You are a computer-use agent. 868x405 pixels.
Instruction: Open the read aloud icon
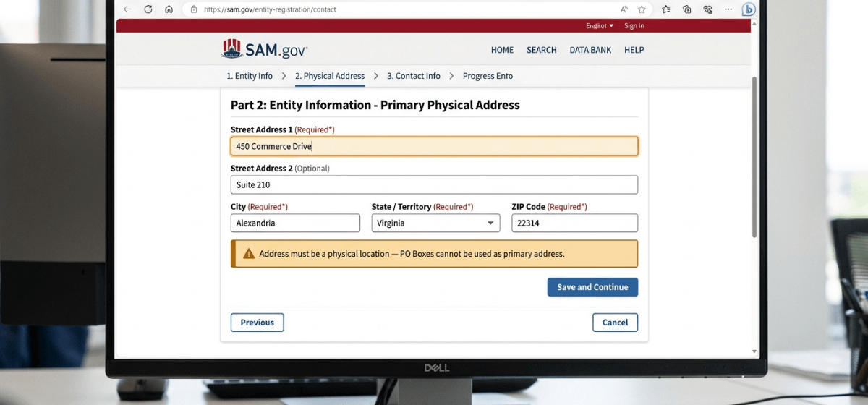(624, 9)
